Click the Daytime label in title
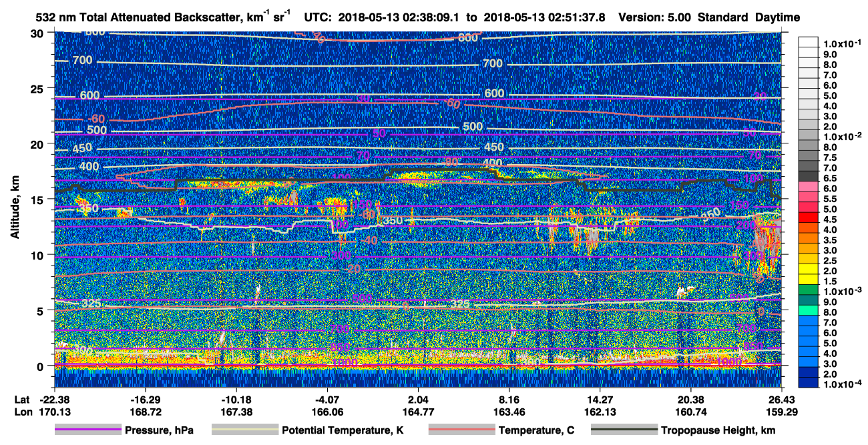Viewport: 868px width, 445px height. 777,18
